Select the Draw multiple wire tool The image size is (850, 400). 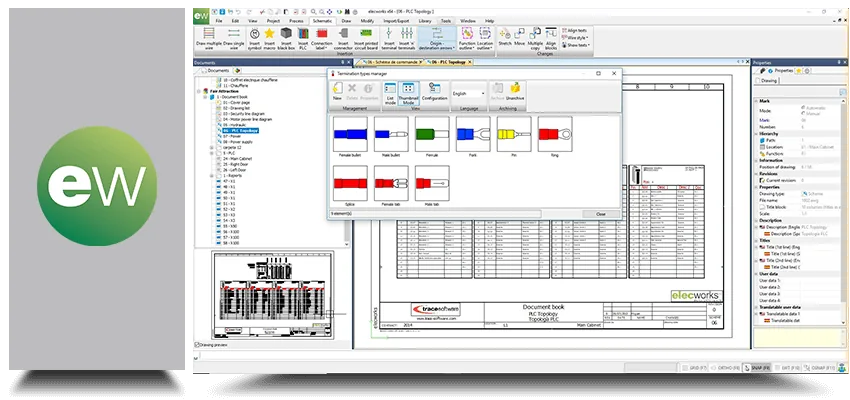209,38
